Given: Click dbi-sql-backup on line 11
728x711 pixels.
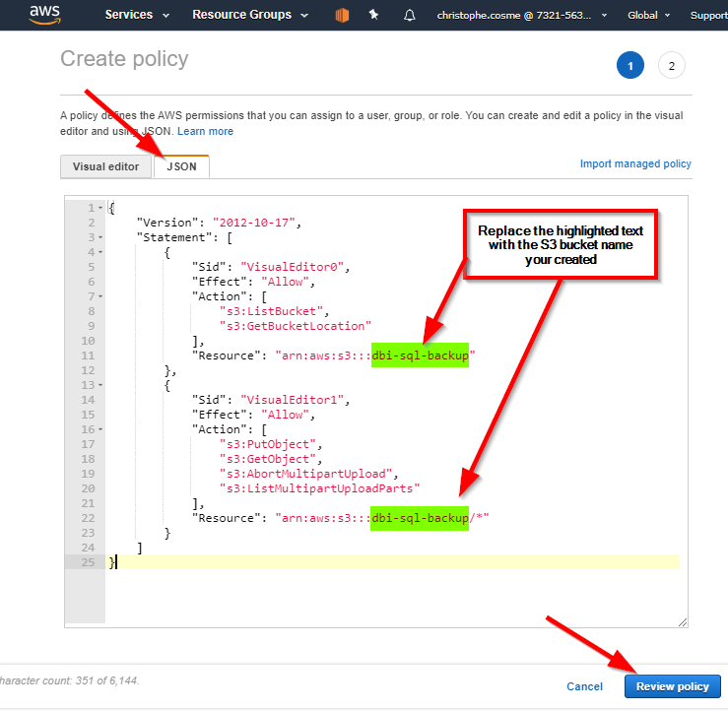Looking at the screenshot, I should [421, 355].
